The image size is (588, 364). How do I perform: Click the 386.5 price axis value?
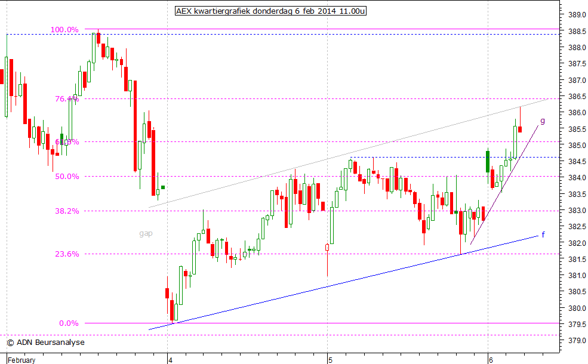577,97
